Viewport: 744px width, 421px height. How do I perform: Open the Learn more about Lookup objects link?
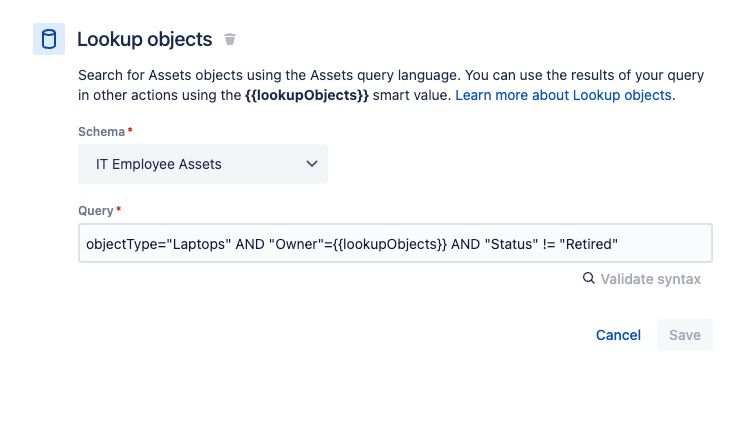pyautogui.click(x=563, y=95)
